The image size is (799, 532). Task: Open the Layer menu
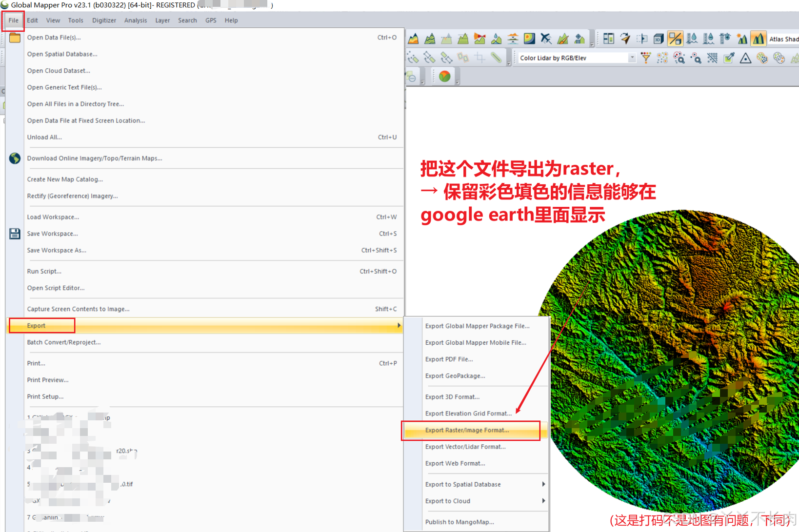pyautogui.click(x=162, y=20)
